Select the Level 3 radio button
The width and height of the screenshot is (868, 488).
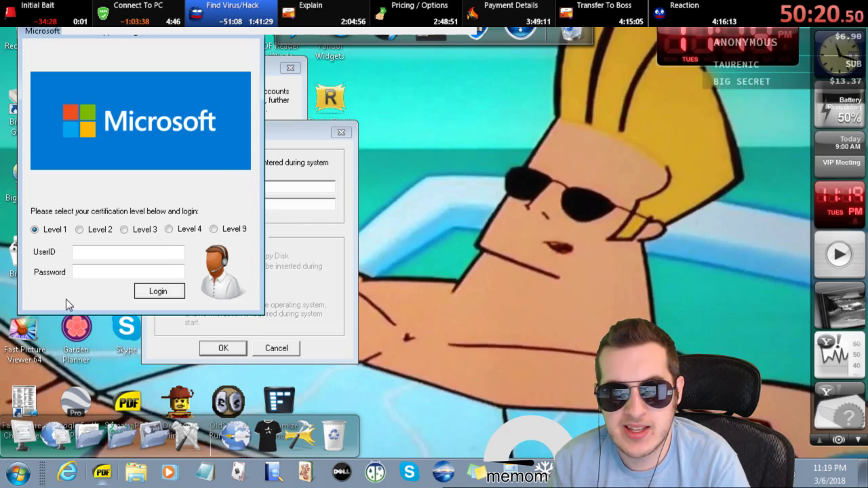click(x=124, y=230)
